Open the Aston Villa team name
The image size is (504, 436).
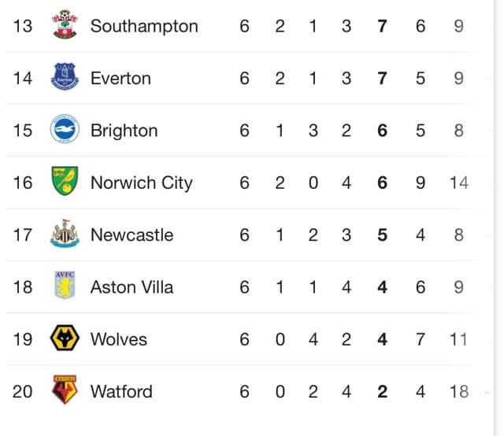(132, 287)
